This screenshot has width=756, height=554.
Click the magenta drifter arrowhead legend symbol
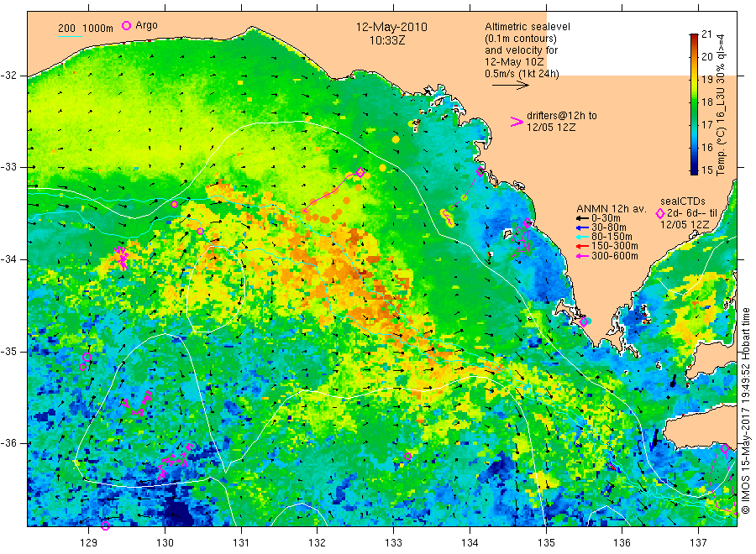517,122
